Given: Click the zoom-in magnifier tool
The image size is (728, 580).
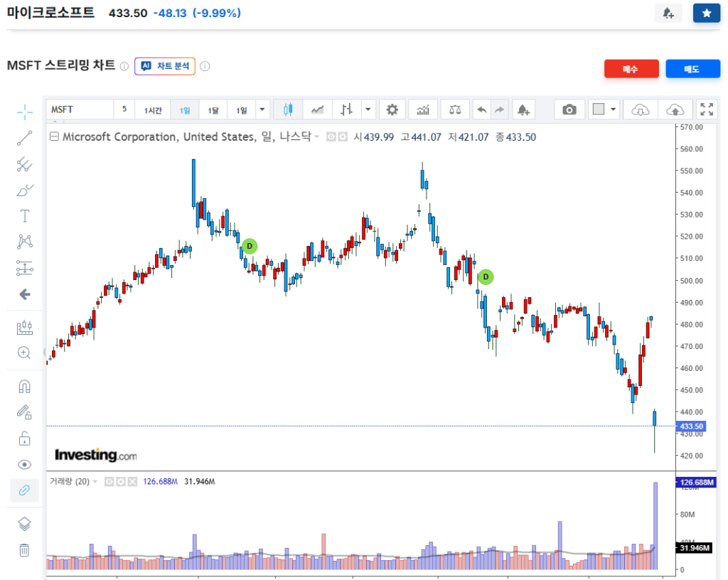Looking at the screenshot, I should click(x=24, y=353).
